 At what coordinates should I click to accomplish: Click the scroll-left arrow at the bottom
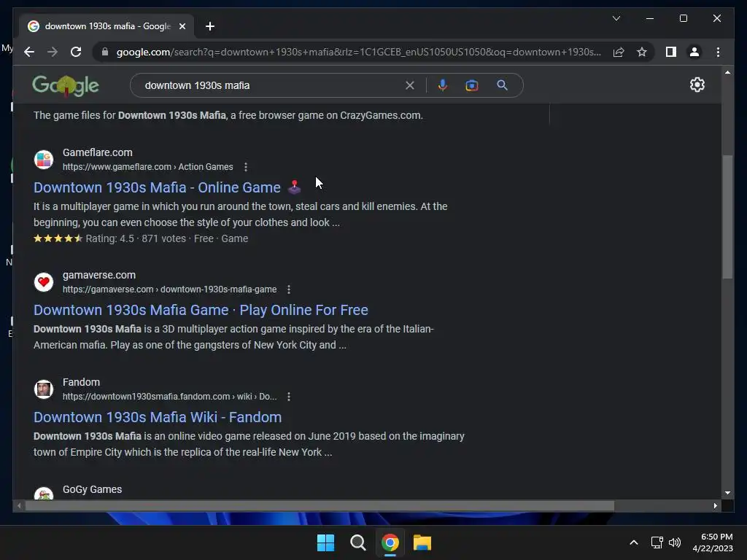click(18, 506)
